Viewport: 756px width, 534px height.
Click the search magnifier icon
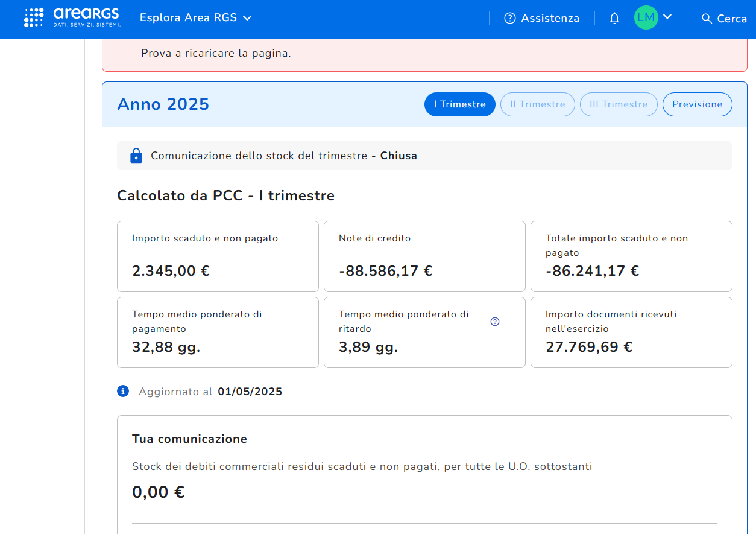pos(707,18)
